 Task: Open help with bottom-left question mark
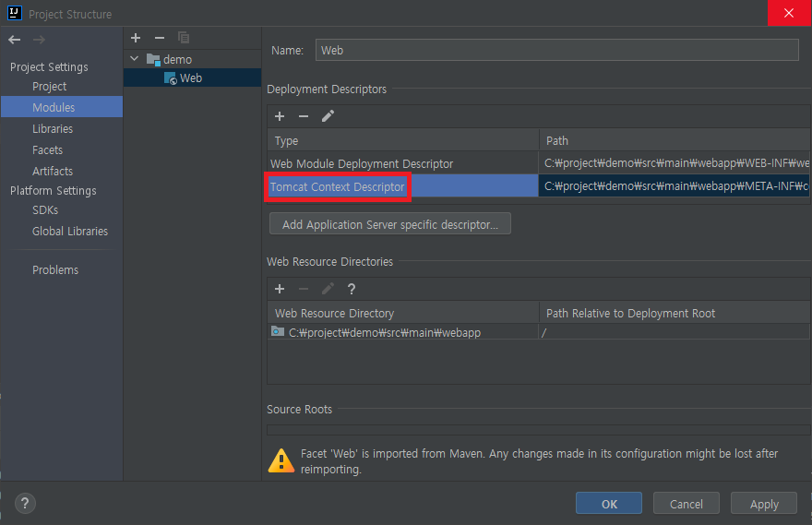click(x=25, y=503)
